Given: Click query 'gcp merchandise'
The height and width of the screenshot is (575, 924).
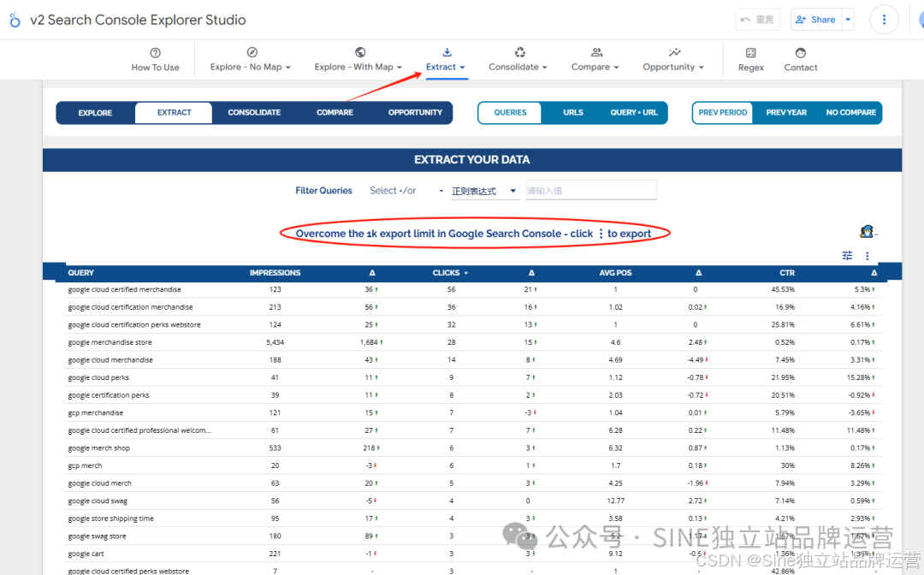Looking at the screenshot, I should tap(96, 413).
